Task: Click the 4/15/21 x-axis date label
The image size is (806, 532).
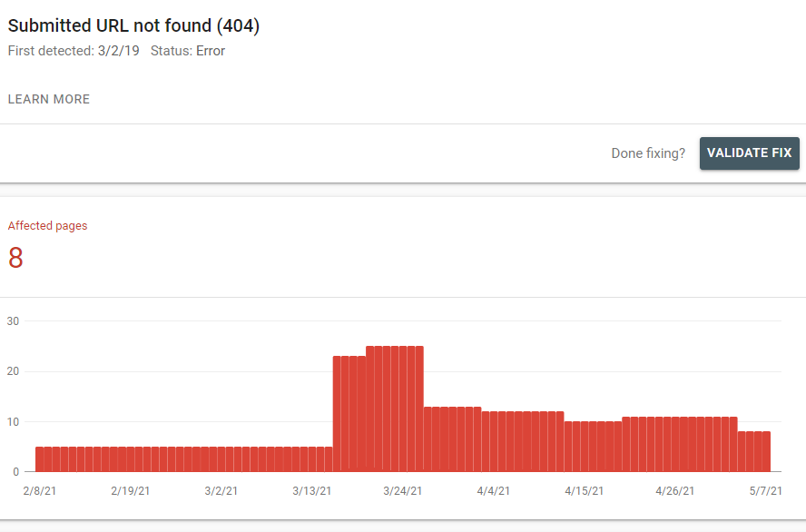Action: 584,491
